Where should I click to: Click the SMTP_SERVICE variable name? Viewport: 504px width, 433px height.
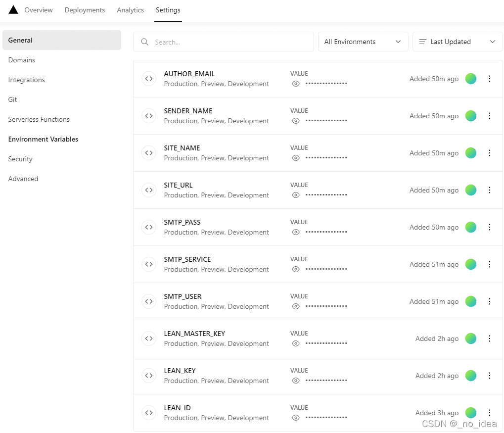click(x=187, y=259)
